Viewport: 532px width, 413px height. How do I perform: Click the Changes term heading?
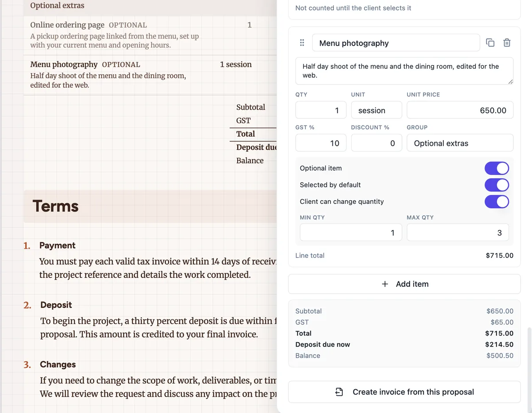[x=58, y=364]
